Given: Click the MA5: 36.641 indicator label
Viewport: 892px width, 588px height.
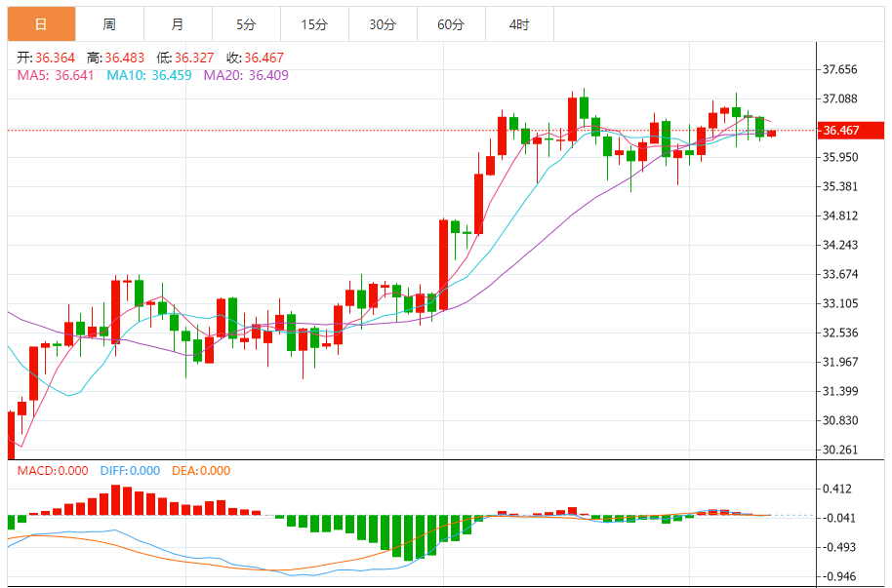Looking at the screenshot, I should click(x=56, y=75).
